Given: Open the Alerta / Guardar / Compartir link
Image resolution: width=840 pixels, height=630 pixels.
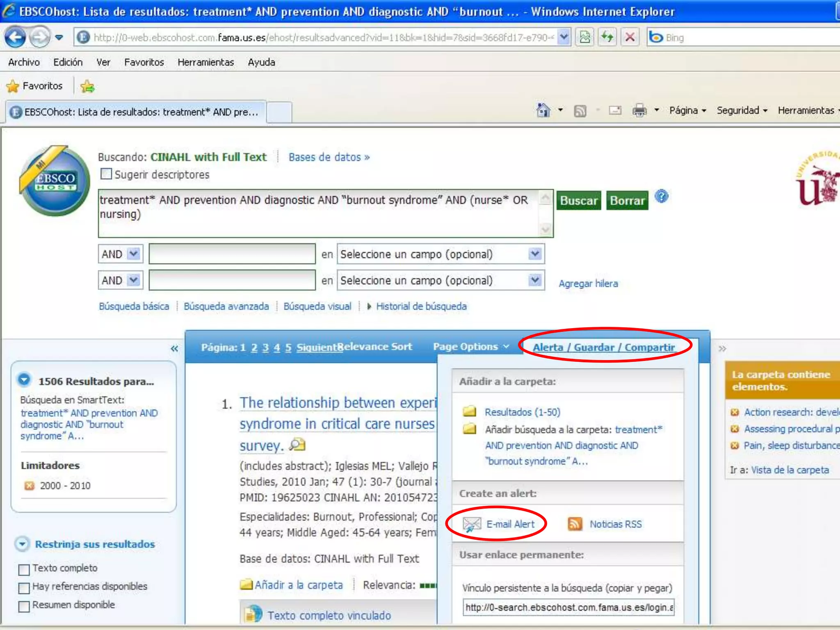Looking at the screenshot, I should [603, 347].
